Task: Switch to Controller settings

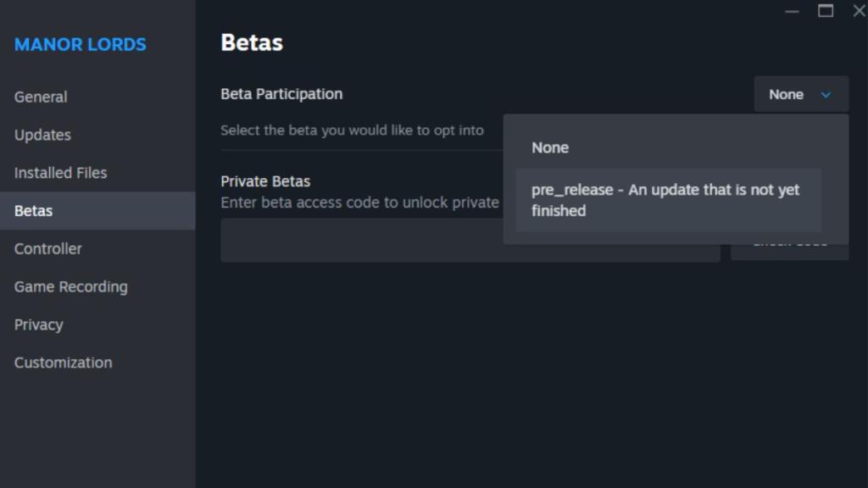Action: click(x=47, y=249)
